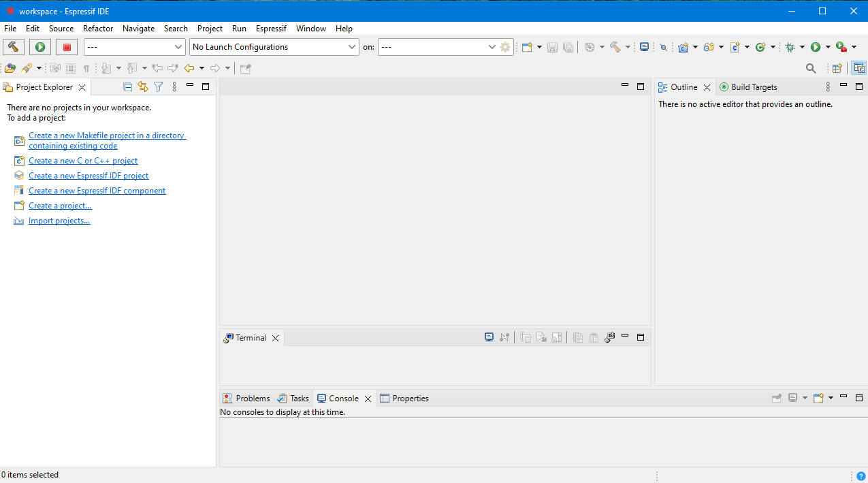
Task: Click Create a new Makefile project link
Action: click(107, 140)
